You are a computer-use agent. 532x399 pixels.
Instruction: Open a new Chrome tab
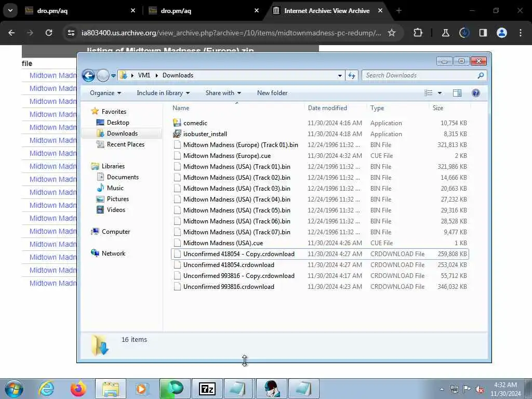(399, 11)
